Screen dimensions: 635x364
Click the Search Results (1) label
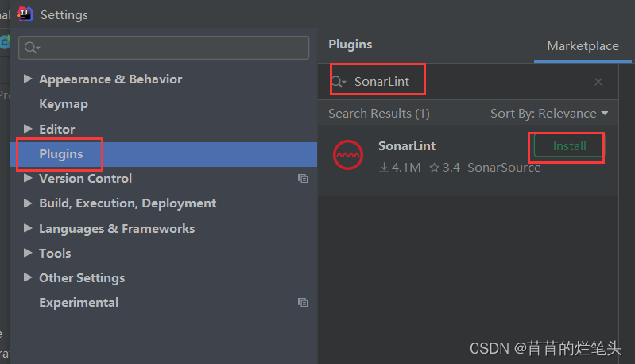coord(379,114)
